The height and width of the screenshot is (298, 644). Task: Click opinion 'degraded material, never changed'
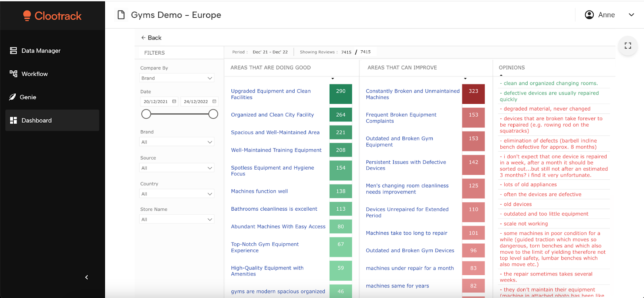(545, 109)
